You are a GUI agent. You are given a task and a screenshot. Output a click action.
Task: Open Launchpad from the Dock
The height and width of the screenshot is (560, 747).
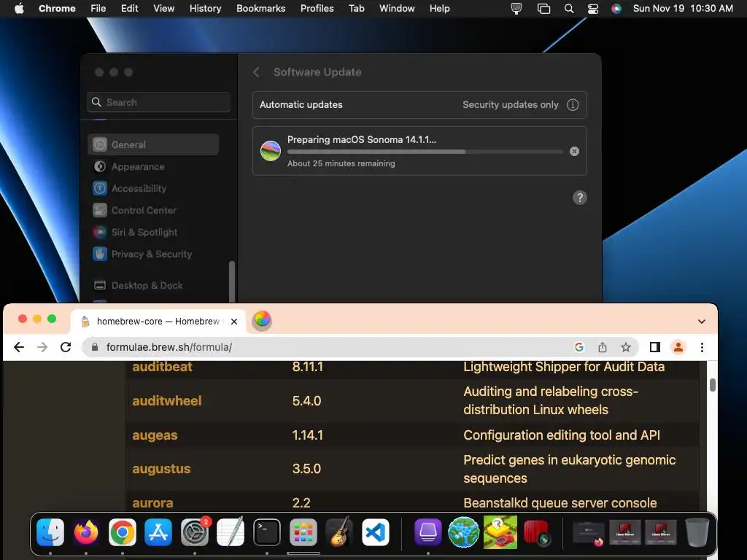(303, 532)
